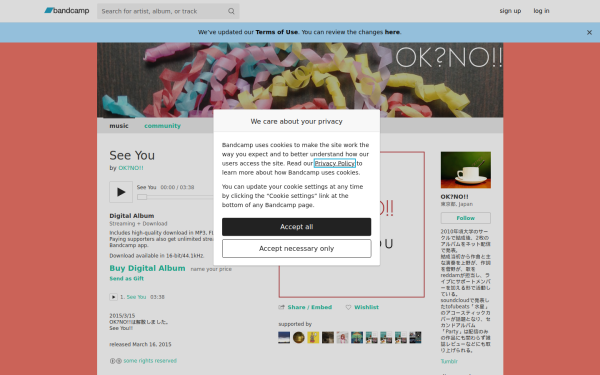Screen dimensions: 600x375
Task: Open the some rights reserved license link
Action: tap(150, 361)
